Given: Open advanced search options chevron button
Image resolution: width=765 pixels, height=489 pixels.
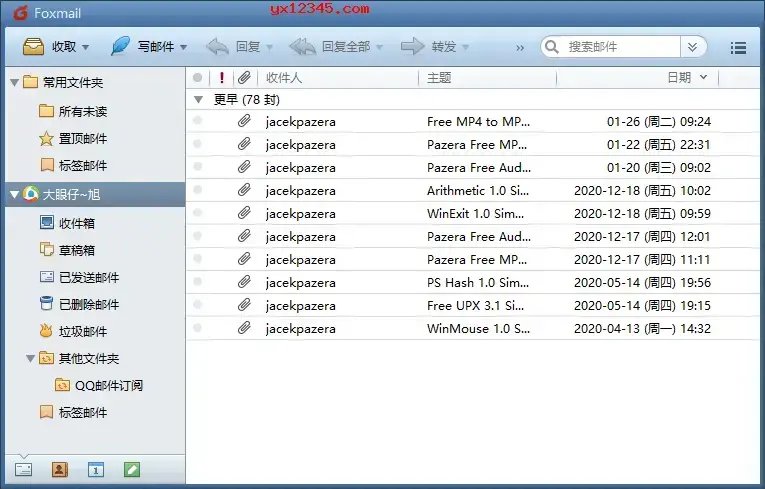Looking at the screenshot, I should point(693,47).
